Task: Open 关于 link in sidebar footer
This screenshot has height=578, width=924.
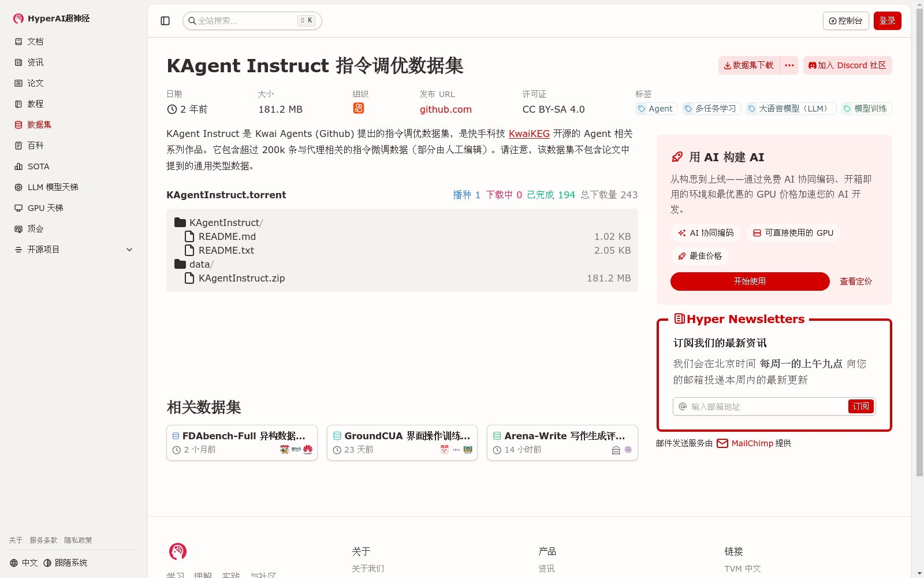Action: tap(16, 540)
